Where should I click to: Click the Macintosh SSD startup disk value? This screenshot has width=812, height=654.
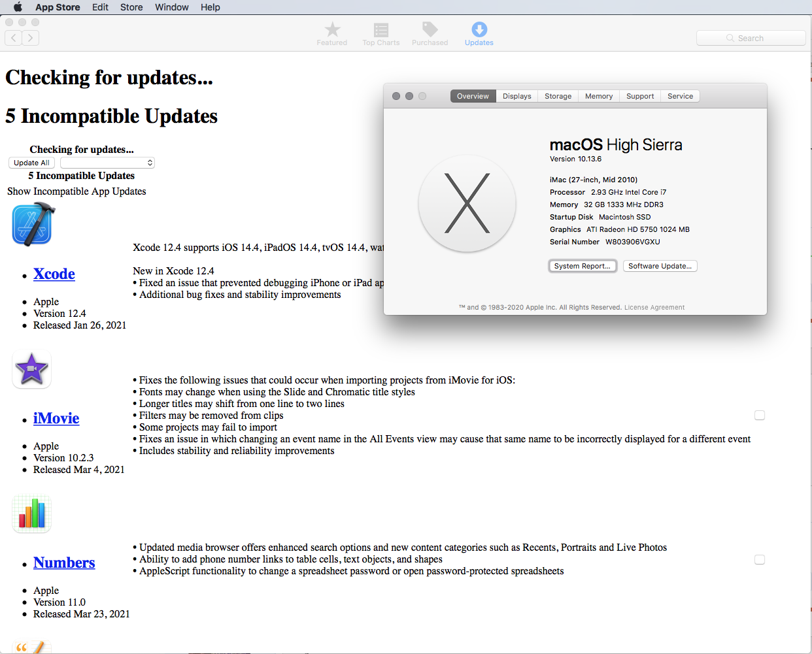pyautogui.click(x=625, y=217)
